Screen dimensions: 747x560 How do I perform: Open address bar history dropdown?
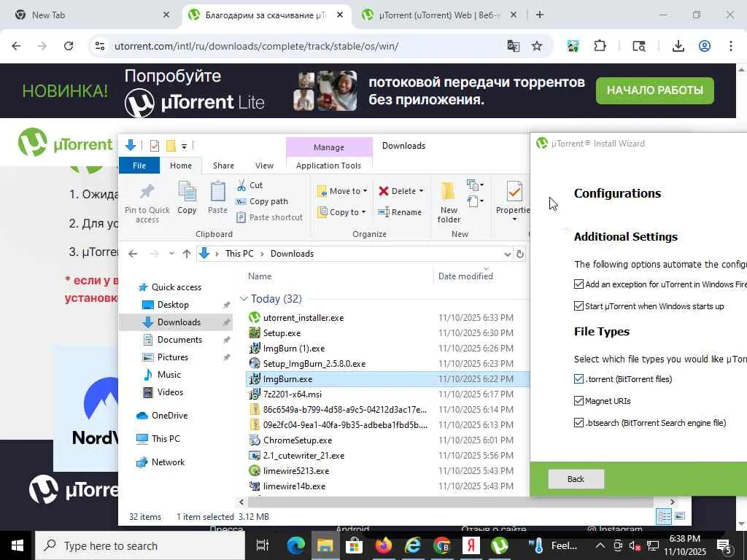pyautogui.click(x=508, y=254)
